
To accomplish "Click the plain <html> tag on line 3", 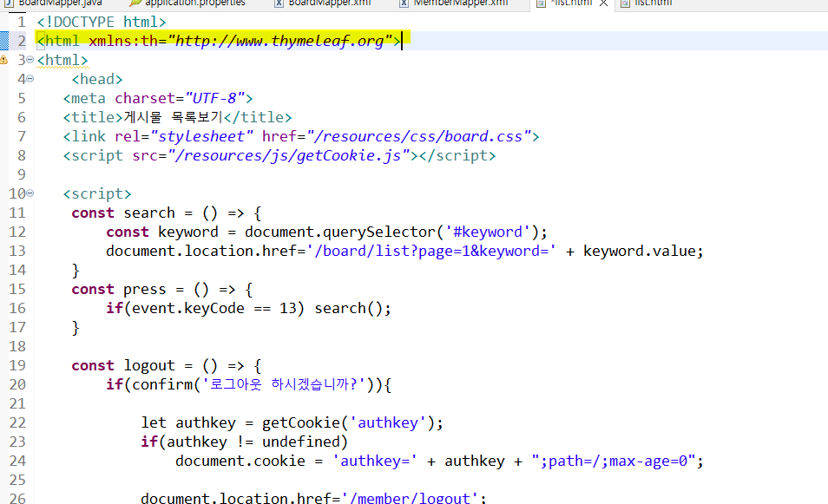I will (62, 60).
